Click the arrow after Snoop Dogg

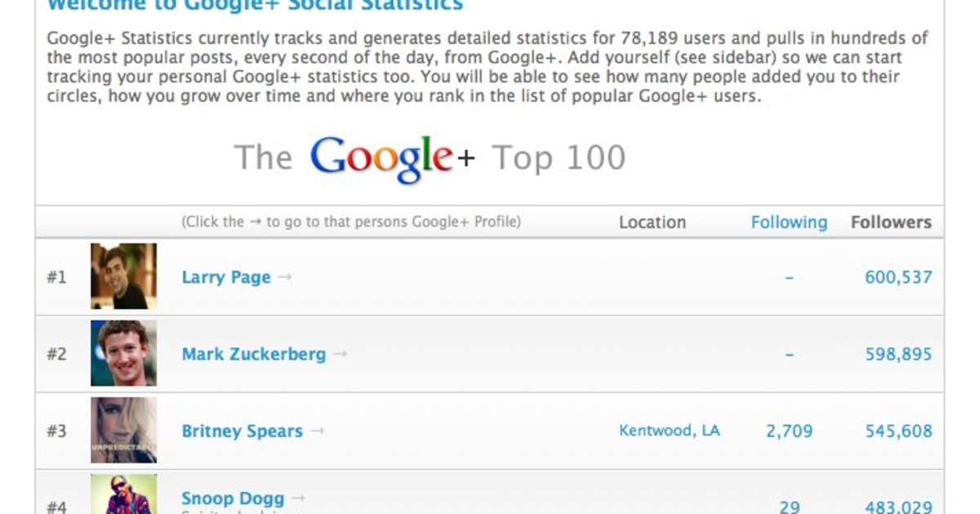click(x=296, y=498)
